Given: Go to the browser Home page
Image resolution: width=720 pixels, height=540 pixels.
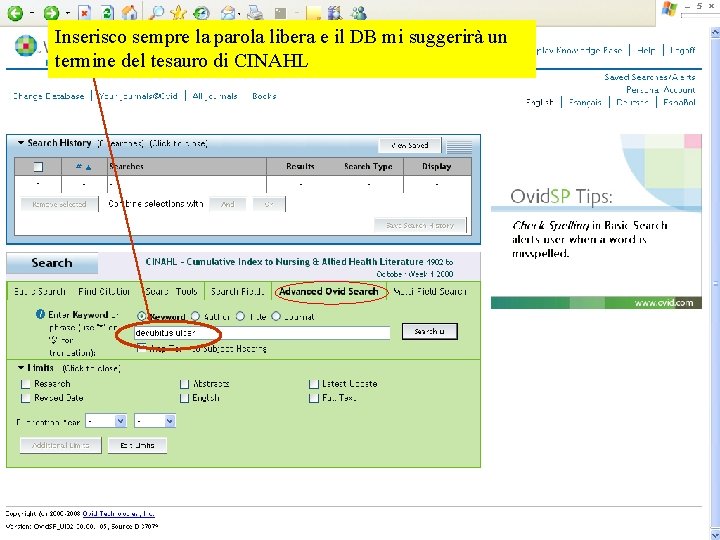Looking at the screenshot, I should pos(129,13).
